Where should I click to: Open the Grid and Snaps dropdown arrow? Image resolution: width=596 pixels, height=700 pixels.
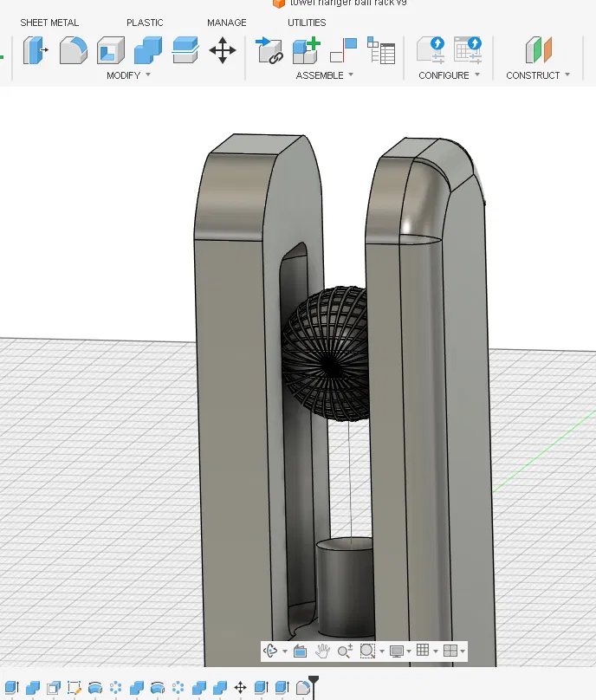[x=435, y=651]
